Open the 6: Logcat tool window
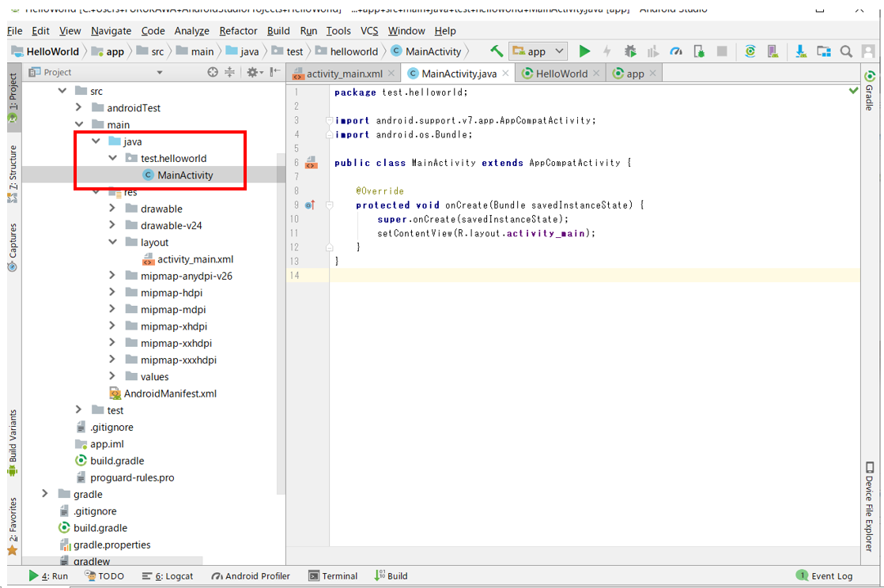The image size is (884, 588). pos(168,575)
